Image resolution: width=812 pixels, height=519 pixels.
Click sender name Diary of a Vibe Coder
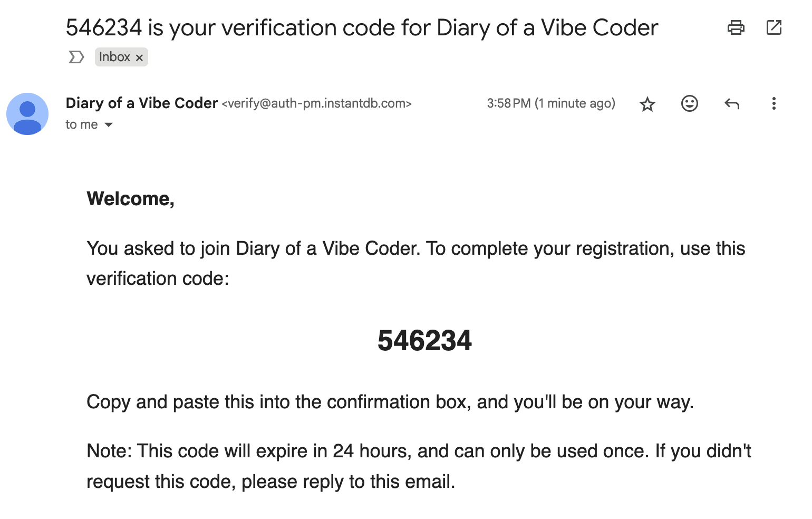(141, 103)
